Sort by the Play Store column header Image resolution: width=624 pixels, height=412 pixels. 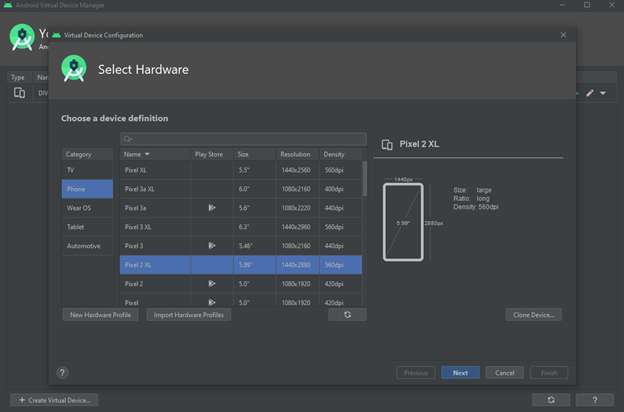point(211,154)
